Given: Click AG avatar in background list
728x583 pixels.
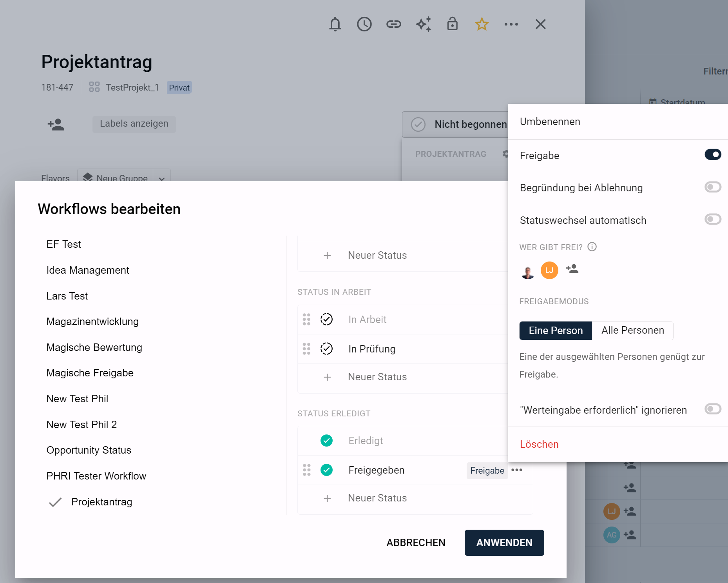Looking at the screenshot, I should [612, 535].
